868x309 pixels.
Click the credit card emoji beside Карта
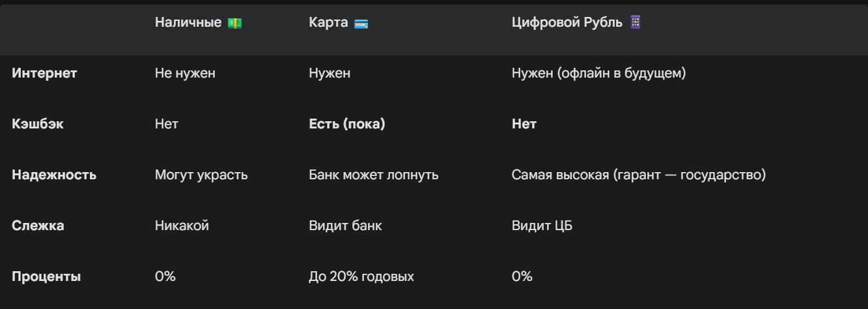click(x=361, y=23)
